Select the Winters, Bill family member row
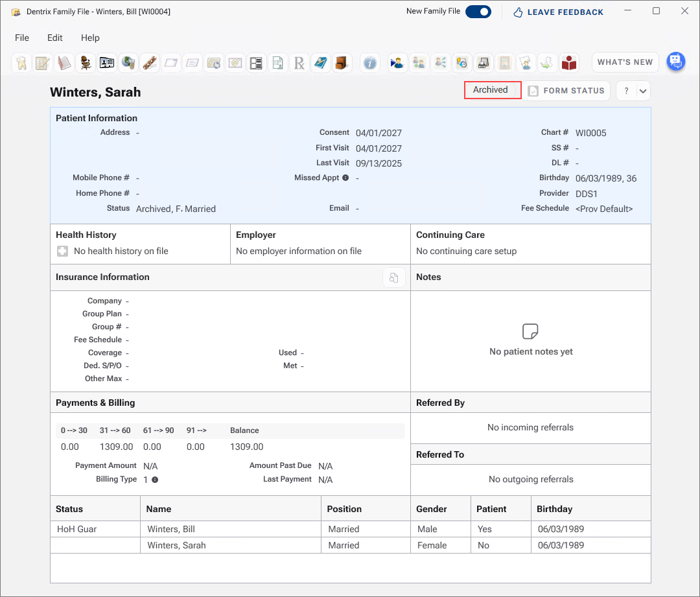 tap(351, 529)
